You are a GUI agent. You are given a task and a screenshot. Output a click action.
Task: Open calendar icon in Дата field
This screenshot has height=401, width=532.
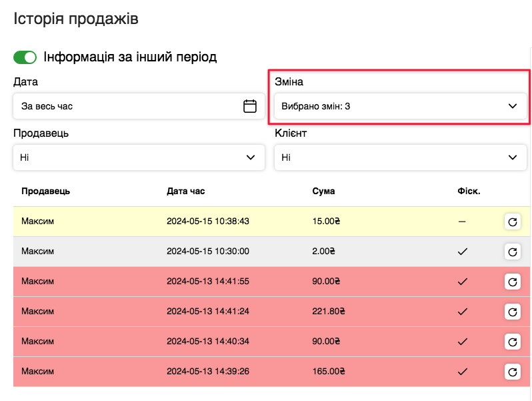click(x=250, y=106)
